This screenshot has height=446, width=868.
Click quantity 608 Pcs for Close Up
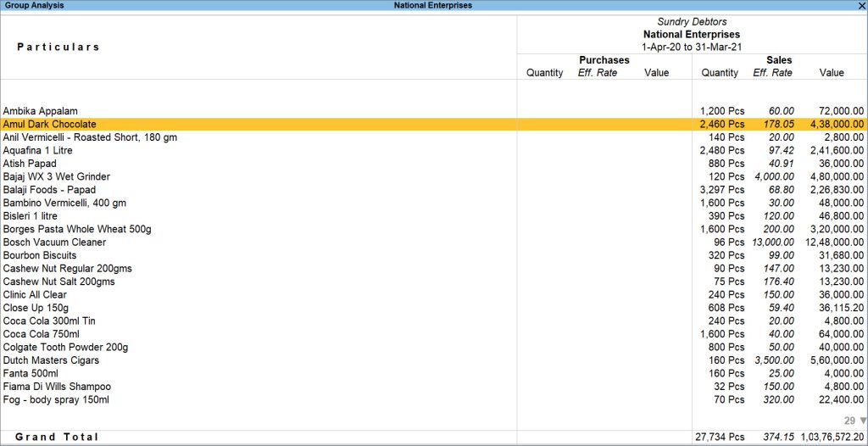tap(726, 308)
